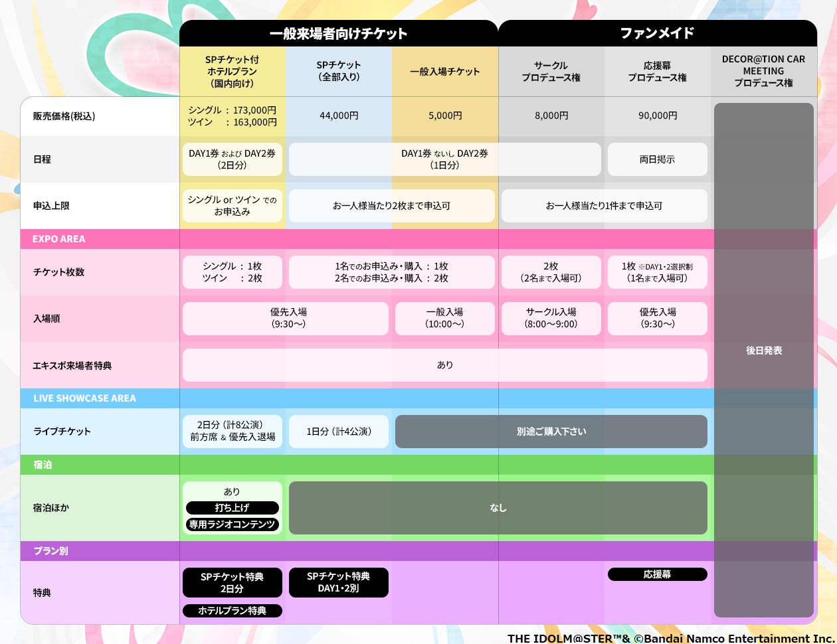Click the wide 優先入場(9:30〜) cell under SPチケット
Viewport: 837px width, 644px height.
(286, 319)
